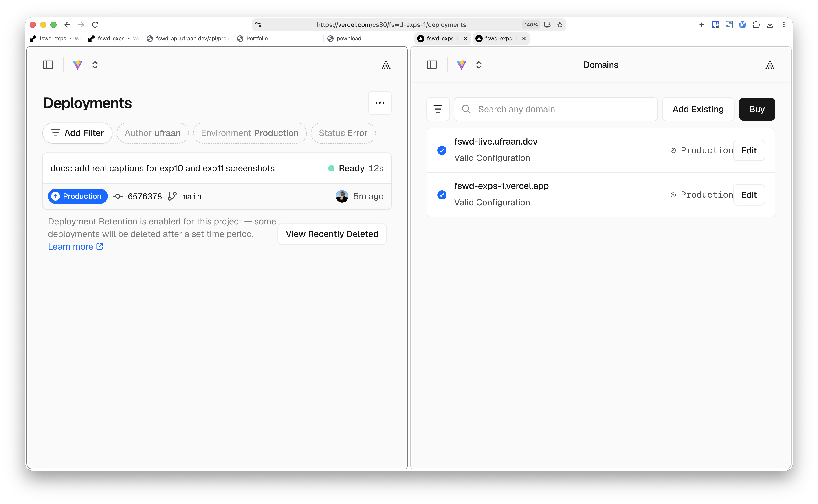
Task: Select the Author ufraan filter chip
Action: point(153,133)
